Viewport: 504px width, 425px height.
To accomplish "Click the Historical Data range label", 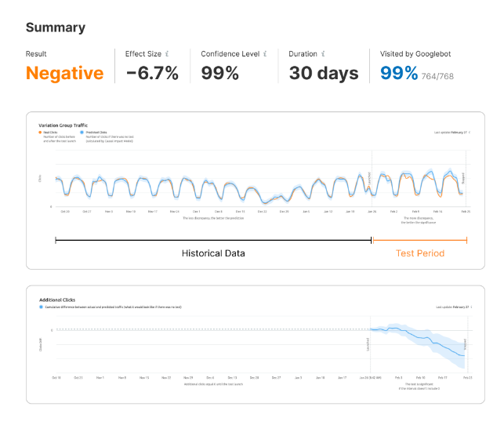I will tap(213, 253).
